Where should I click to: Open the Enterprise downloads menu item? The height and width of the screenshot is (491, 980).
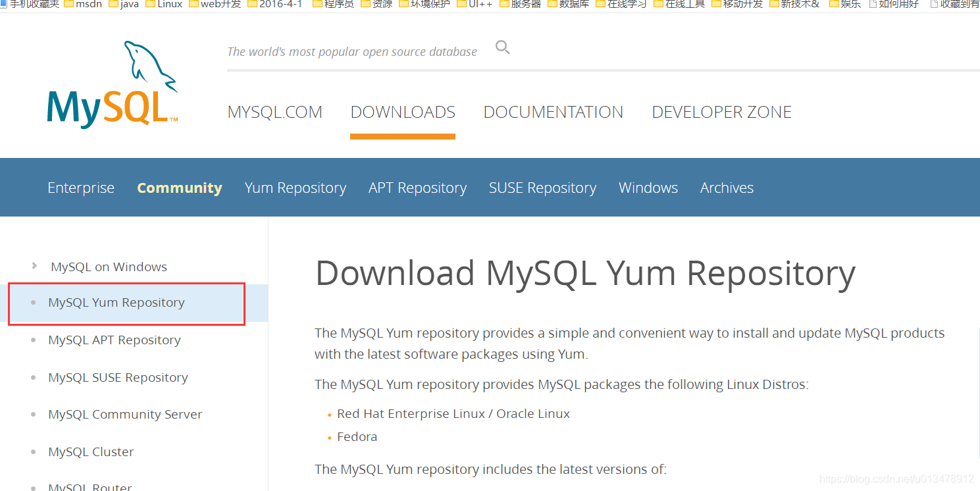(x=81, y=188)
